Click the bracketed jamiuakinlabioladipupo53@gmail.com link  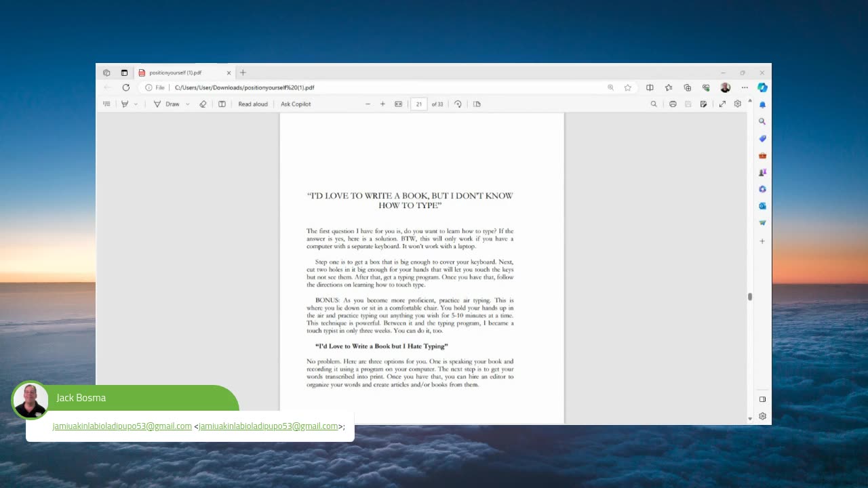pos(269,426)
